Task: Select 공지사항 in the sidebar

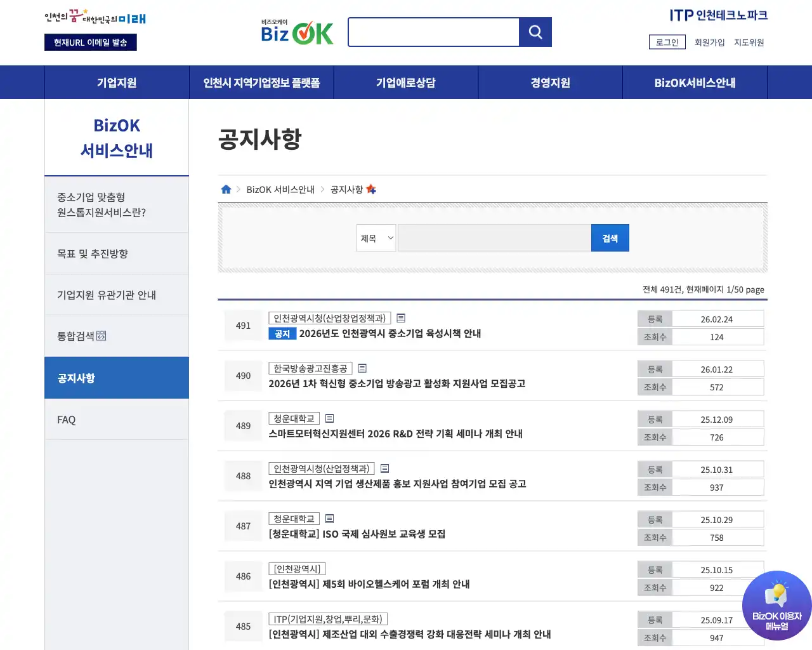Action: pos(75,377)
